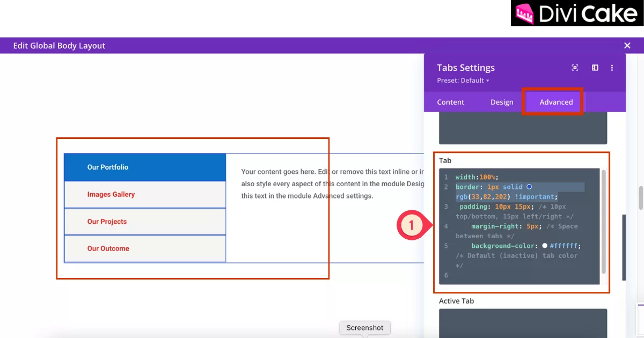Click the Tab CSS editor's scrollbar
Viewport: 644px width, 338px height.
pyautogui.click(x=604, y=221)
